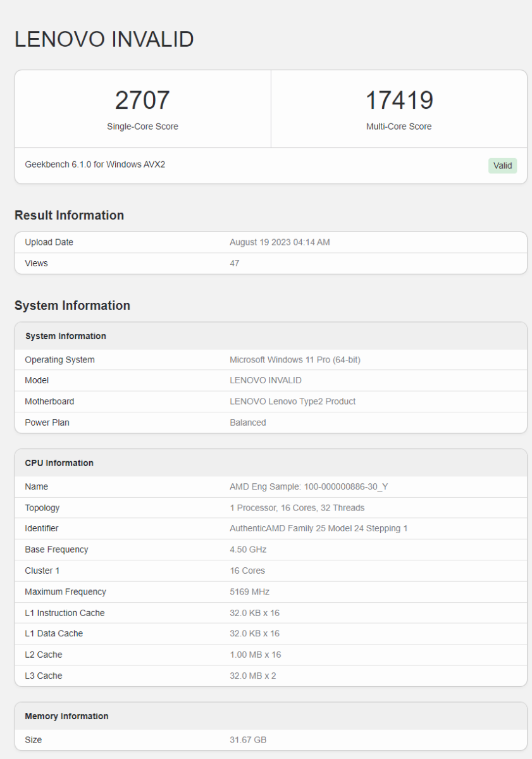The width and height of the screenshot is (532, 759).
Task: Click the Motherboard row label
Action: pyautogui.click(x=49, y=402)
